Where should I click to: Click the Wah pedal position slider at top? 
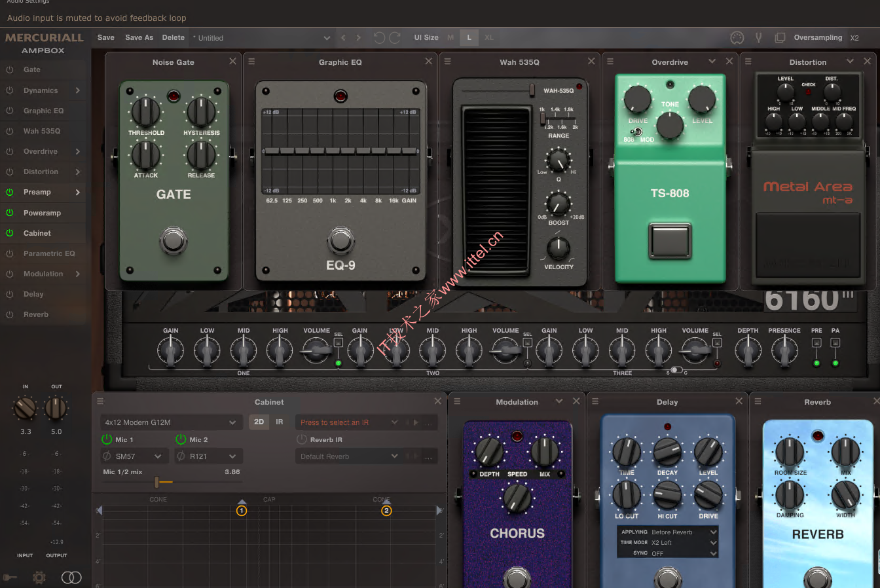coord(532,90)
